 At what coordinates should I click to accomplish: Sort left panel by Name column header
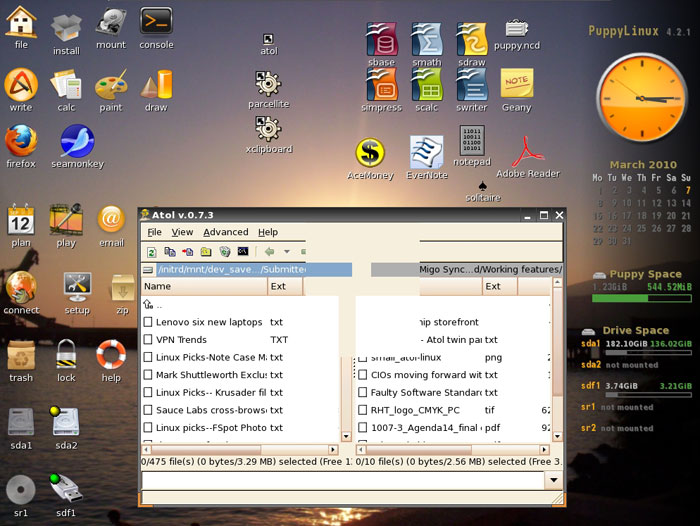tap(204, 286)
